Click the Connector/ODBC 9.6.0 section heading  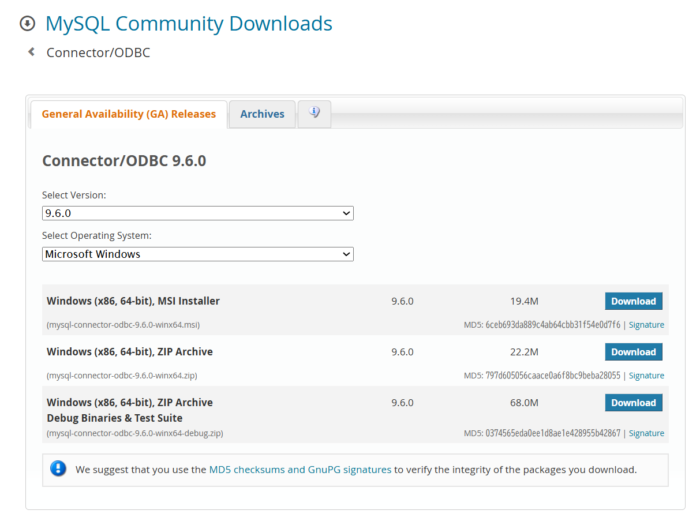124,161
